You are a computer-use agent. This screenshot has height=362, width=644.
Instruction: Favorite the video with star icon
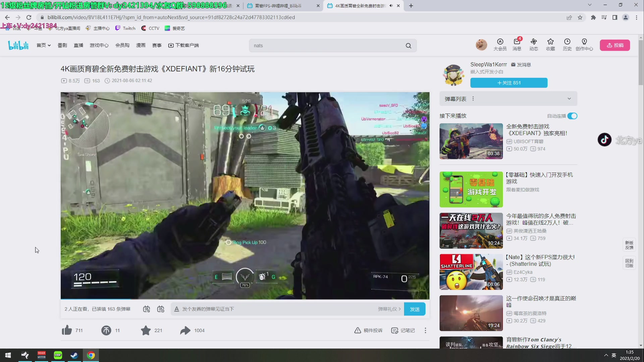click(x=146, y=330)
